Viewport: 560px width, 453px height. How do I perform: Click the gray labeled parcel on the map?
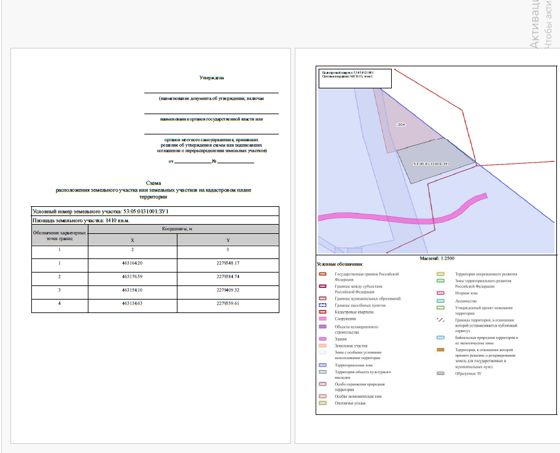pos(434,161)
